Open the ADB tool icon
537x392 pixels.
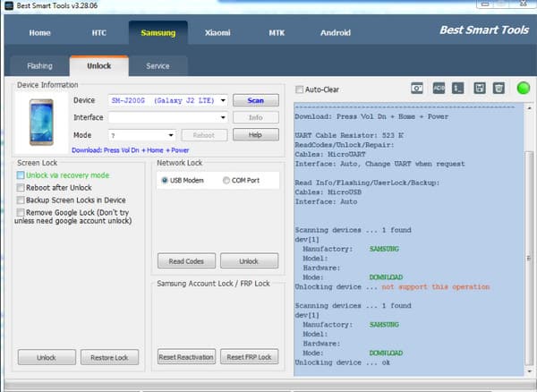[438, 88]
